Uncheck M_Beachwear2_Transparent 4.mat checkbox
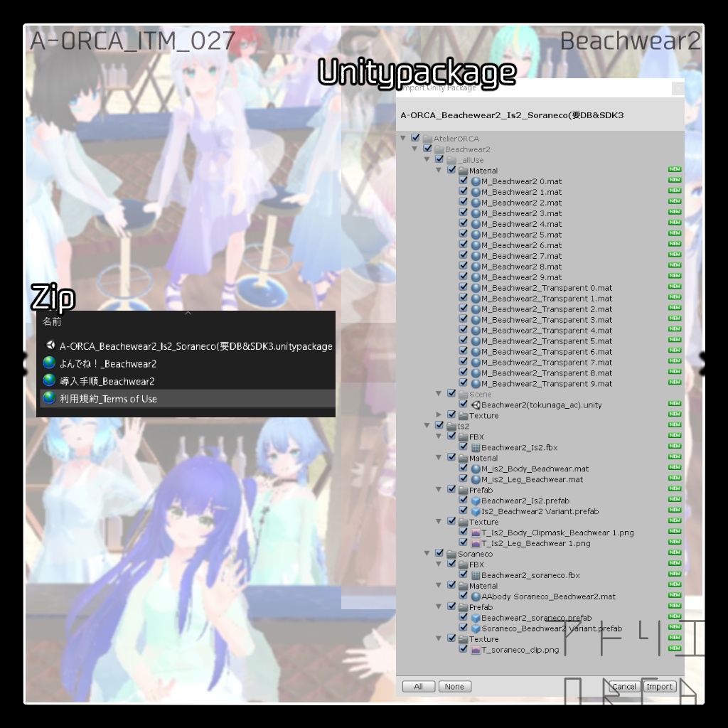 point(464,330)
